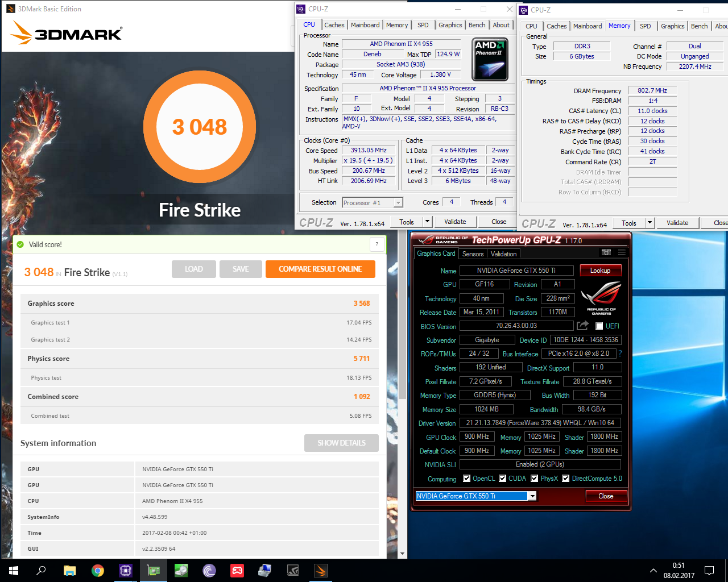
Task: Click the 3DMark Basic Edition title icon
Action: (x=10, y=9)
